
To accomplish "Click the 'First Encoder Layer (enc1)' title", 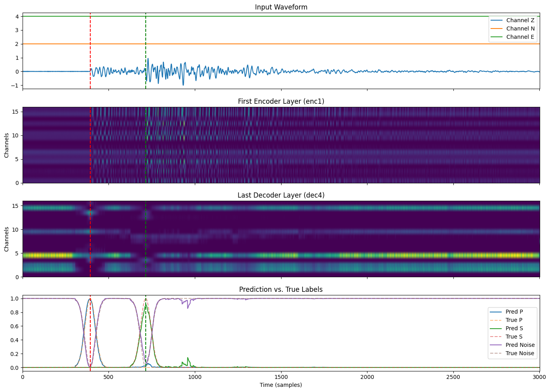I will click(281, 101).
